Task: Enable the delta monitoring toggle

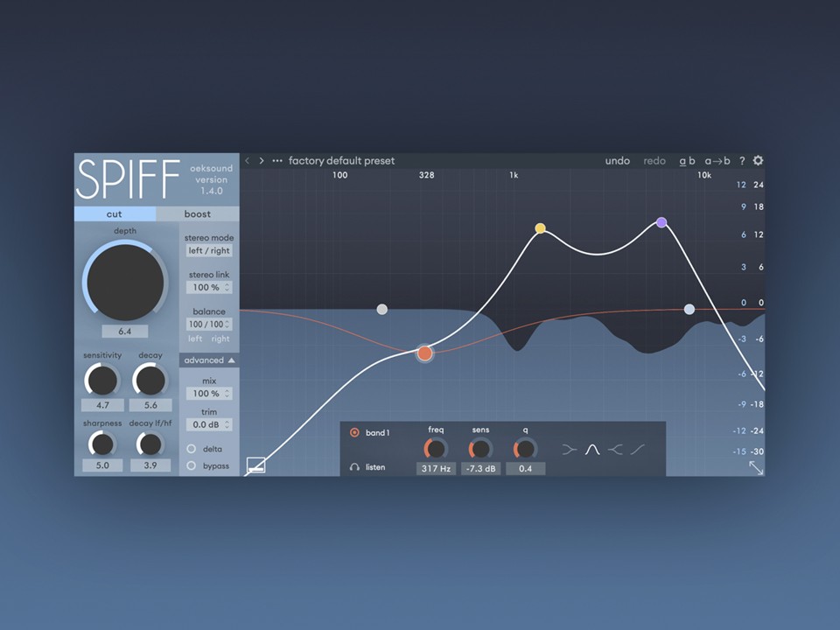Action: (190, 449)
